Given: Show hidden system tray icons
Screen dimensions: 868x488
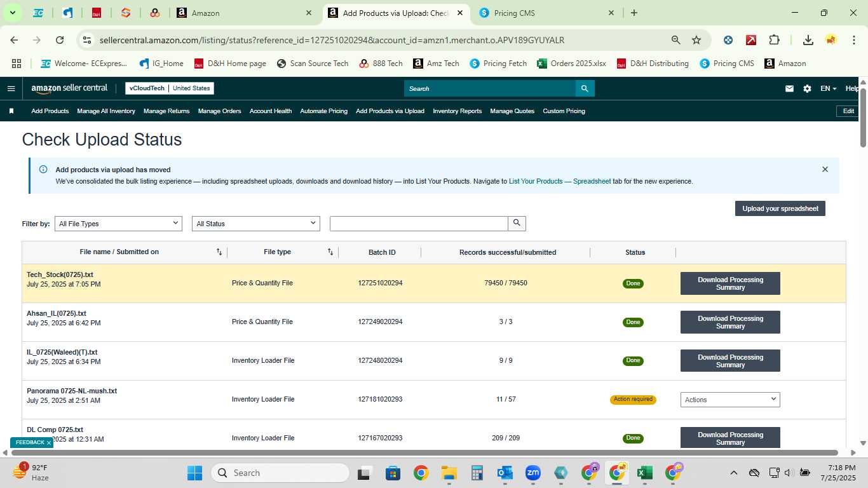Looking at the screenshot, I should pos(733,473).
